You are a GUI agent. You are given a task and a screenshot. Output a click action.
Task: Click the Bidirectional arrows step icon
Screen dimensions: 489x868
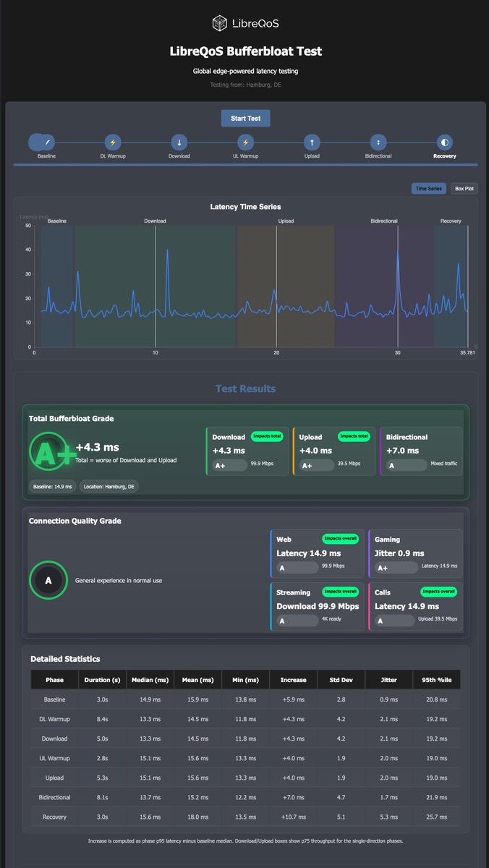pos(378,142)
